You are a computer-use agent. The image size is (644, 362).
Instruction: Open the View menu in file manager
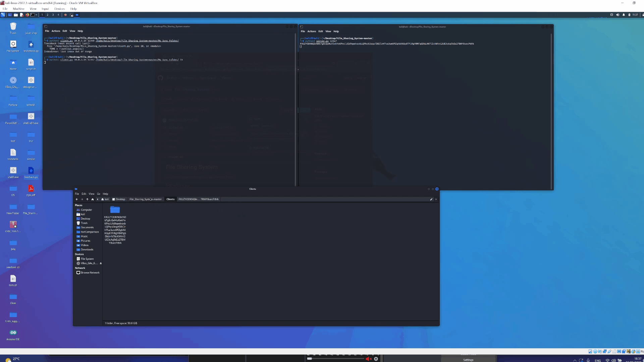pyautogui.click(x=91, y=194)
